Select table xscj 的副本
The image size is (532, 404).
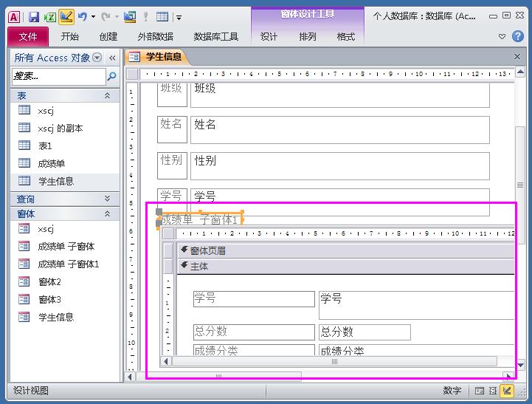[x=65, y=129]
